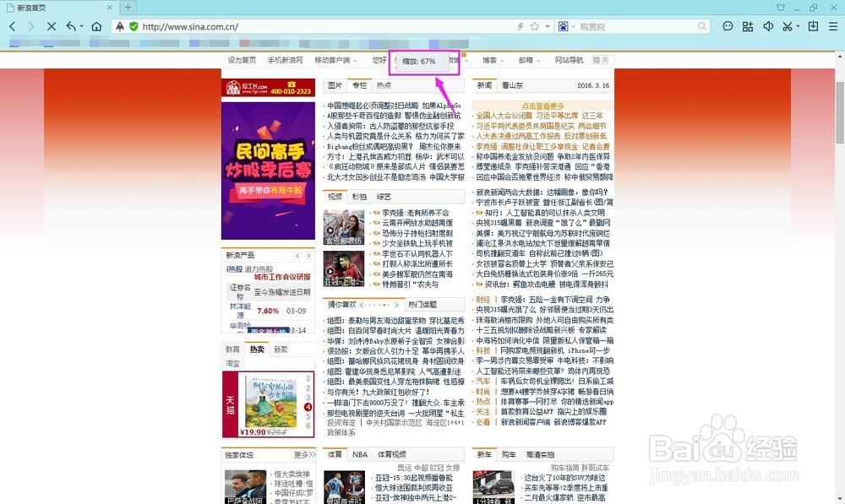
Task: Stop page loading with the X icon
Action: (x=52, y=26)
